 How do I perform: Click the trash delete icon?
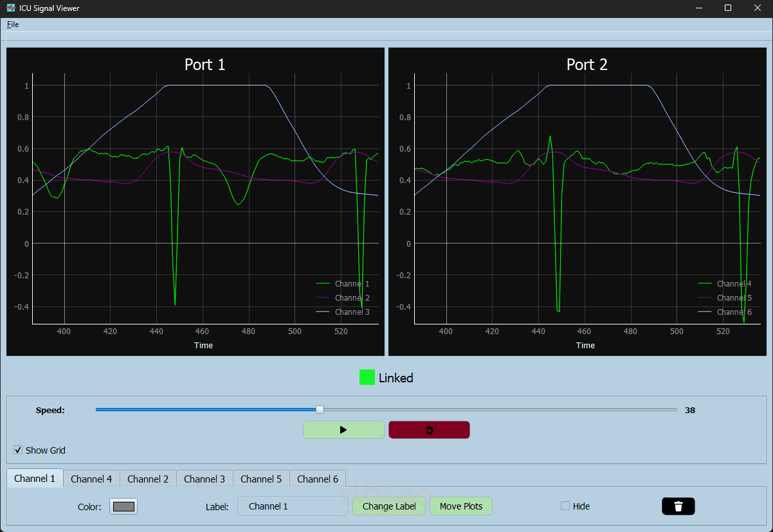pyautogui.click(x=678, y=506)
